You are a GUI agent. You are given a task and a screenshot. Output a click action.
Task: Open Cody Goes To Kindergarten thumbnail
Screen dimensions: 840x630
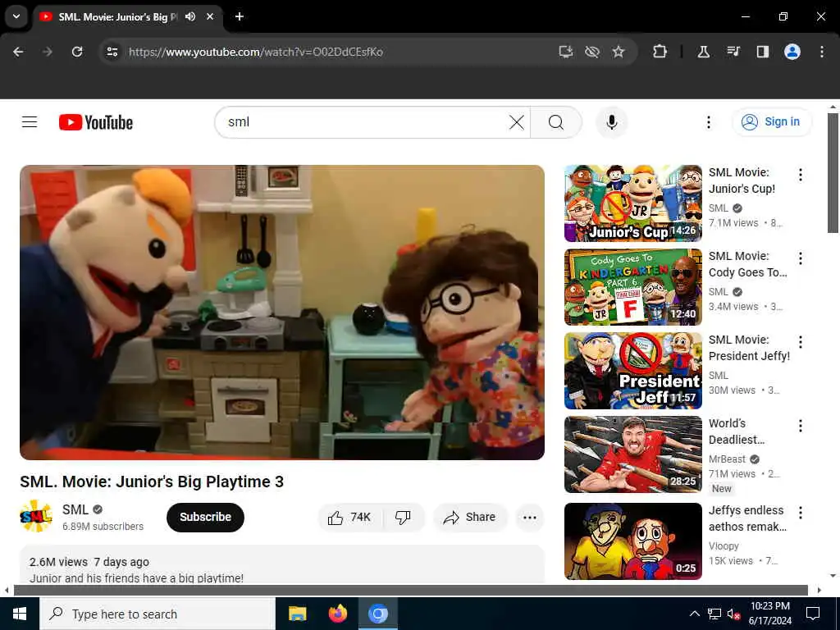(632, 286)
